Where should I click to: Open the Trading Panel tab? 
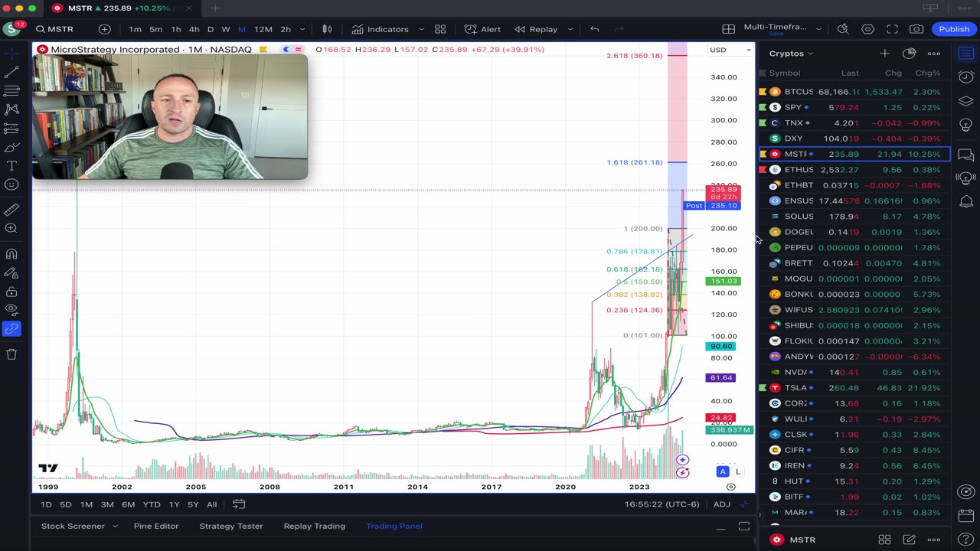click(394, 526)
